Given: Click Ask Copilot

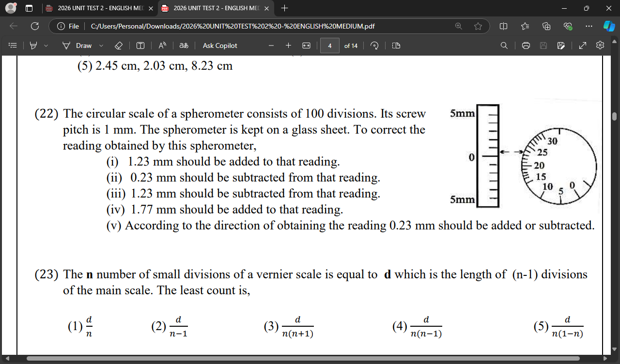Looking at the screenshot, I should point(220,45).
